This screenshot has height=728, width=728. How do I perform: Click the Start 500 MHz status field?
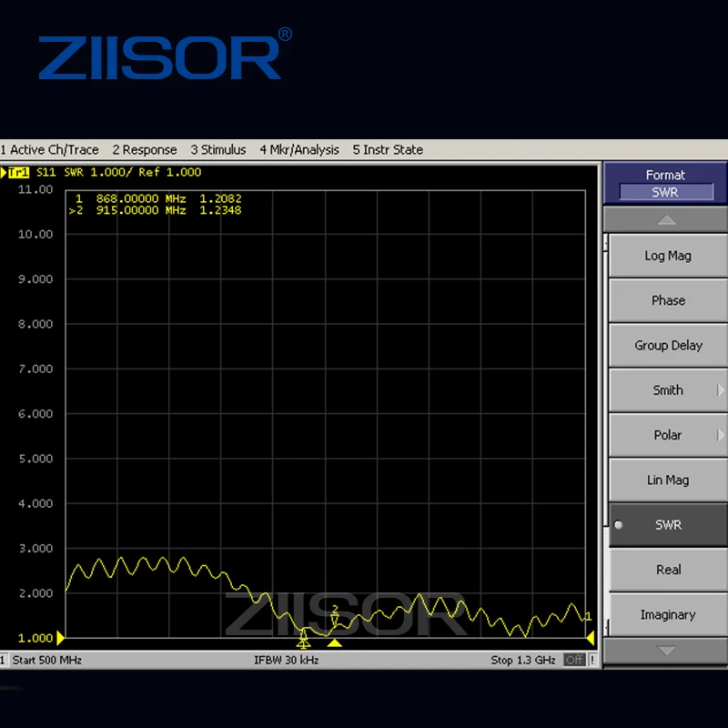pos(47,660)
